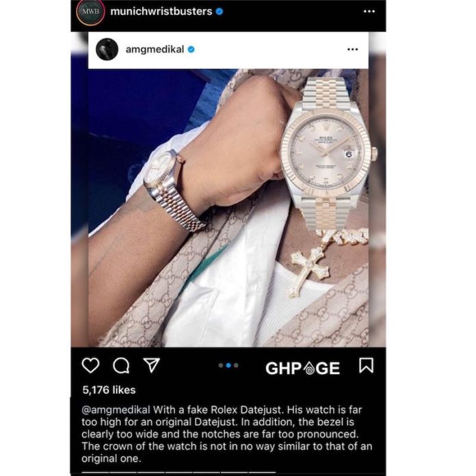Tap the Rolex Datejust reference watch image
This screenshot has height=476, width=476.
click(328, 154)
